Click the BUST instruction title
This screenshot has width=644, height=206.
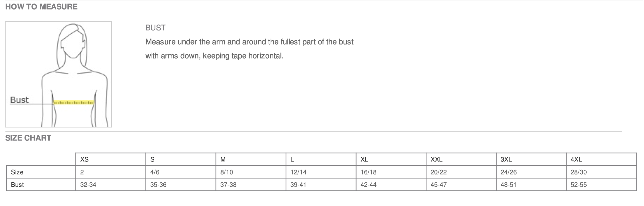click(155, 28)
